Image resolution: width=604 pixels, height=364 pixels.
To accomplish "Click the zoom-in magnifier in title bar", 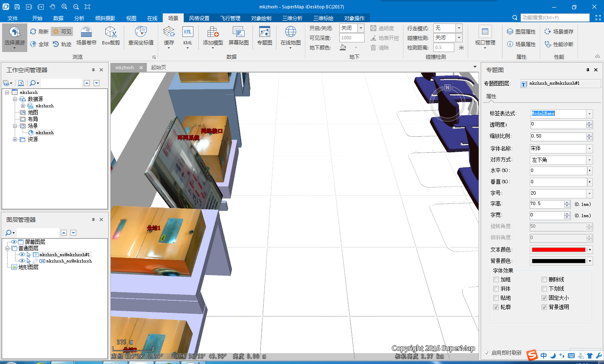I will [64, 7].
